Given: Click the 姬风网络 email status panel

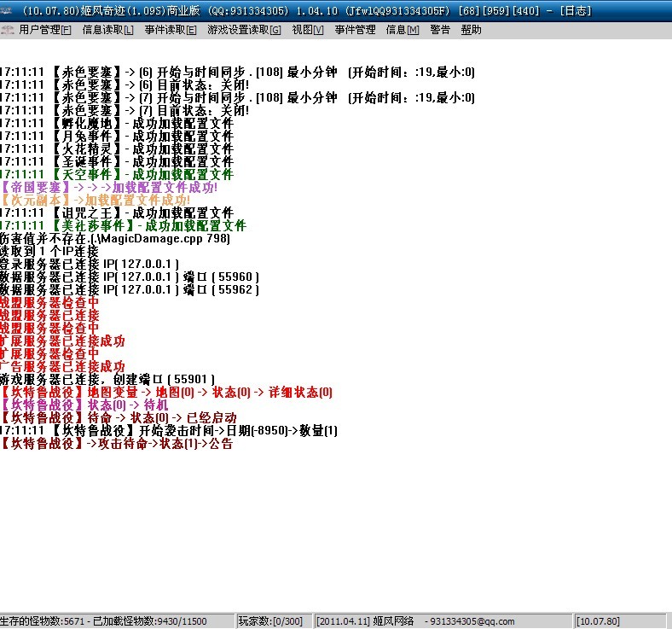Looking at the screenshot, I should click(443, 621).
